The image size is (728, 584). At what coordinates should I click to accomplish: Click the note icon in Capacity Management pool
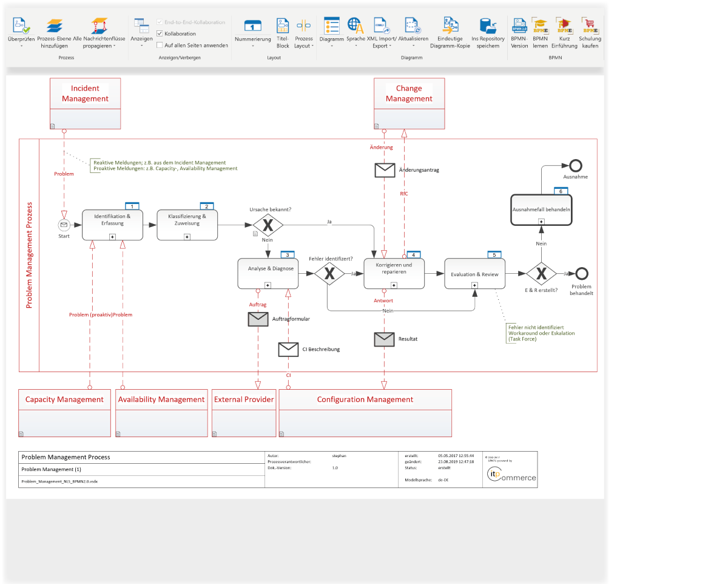[x=22, y=433]
